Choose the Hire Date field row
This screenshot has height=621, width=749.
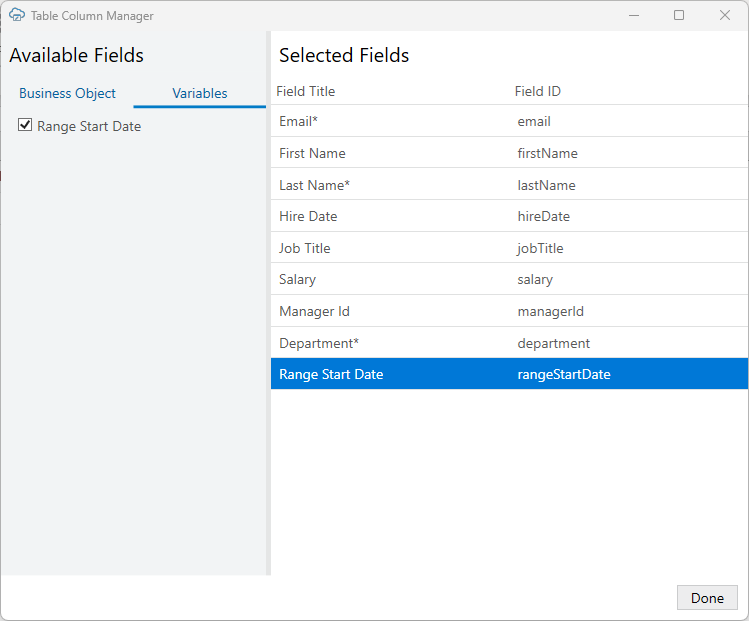pyautogui.click(x=509, y=216)
